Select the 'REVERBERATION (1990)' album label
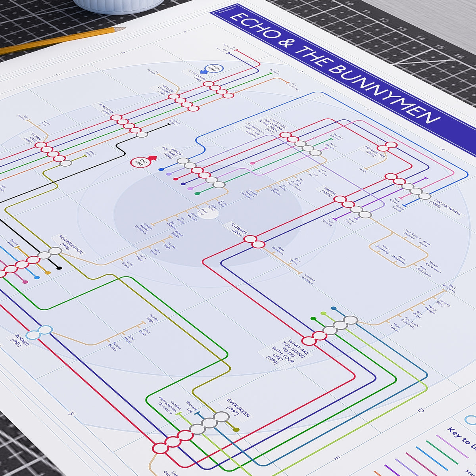This screenshot has width=476, height=476. (70, 244)
